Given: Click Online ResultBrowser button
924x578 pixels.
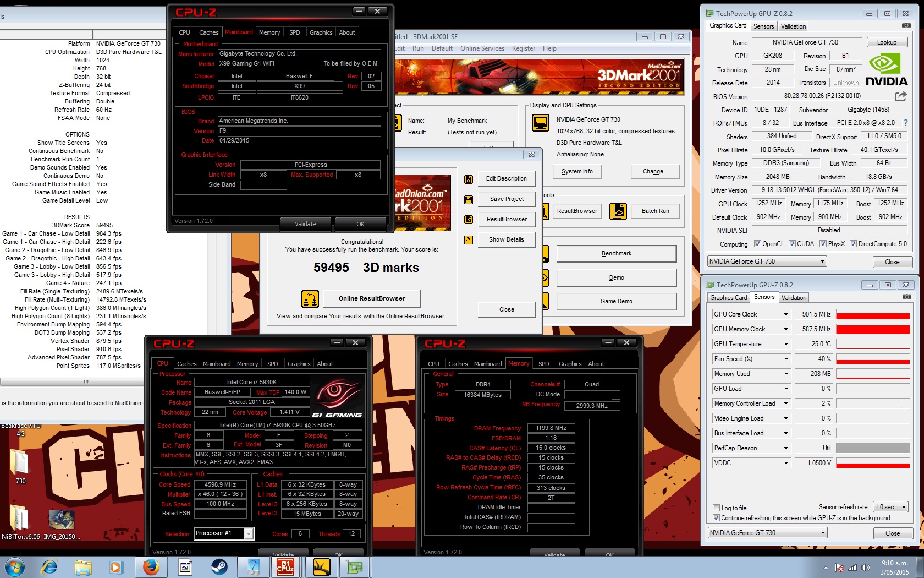Looking at the screenshot, I should [x=372, y=298].
